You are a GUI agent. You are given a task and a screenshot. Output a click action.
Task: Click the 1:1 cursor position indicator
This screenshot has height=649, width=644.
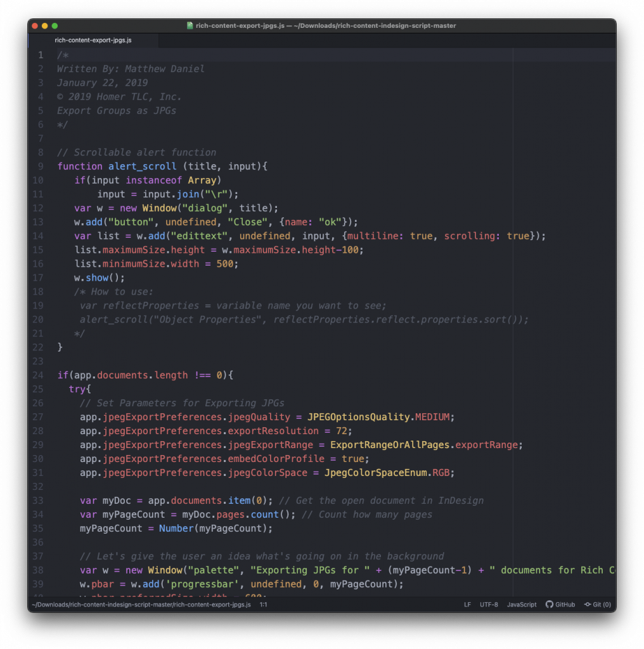pos(263,605)
